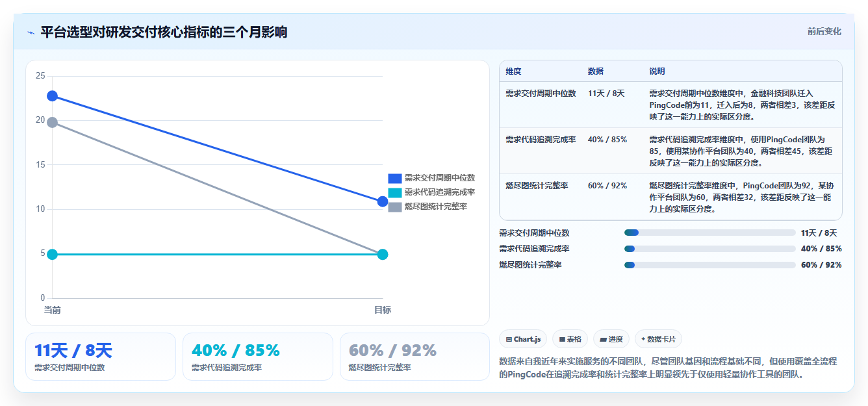The height and width of the screenshot is (406, 868).
Task: Click the 40% / 85% progress value label
Action: pyautogui.click(x=821, y=249)
